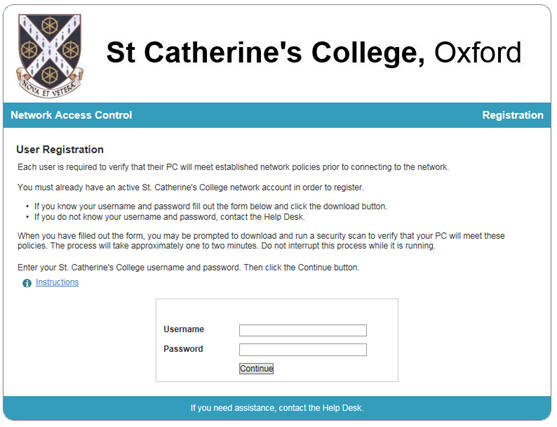Click the Help Desk assistance footer text

276,408
